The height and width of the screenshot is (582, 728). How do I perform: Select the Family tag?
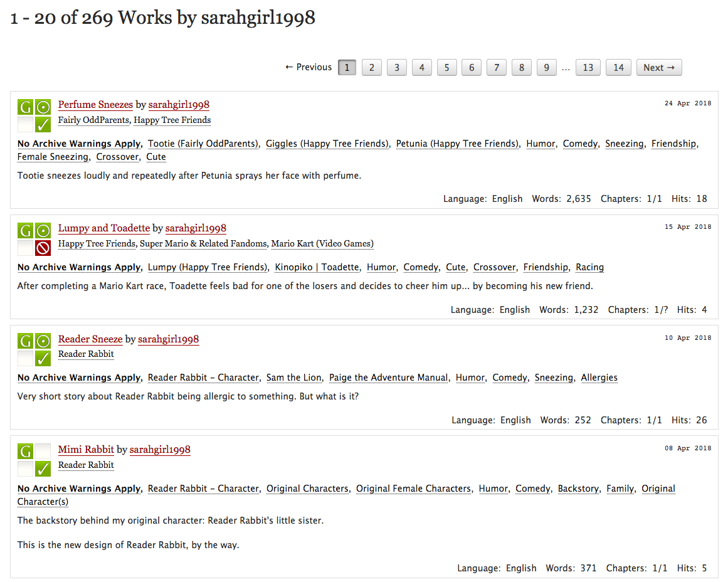(x=620, y=489)
